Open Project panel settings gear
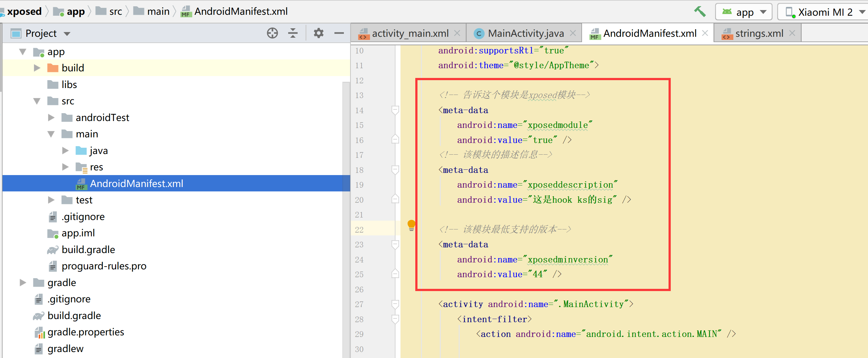 [x=318, y=33]
